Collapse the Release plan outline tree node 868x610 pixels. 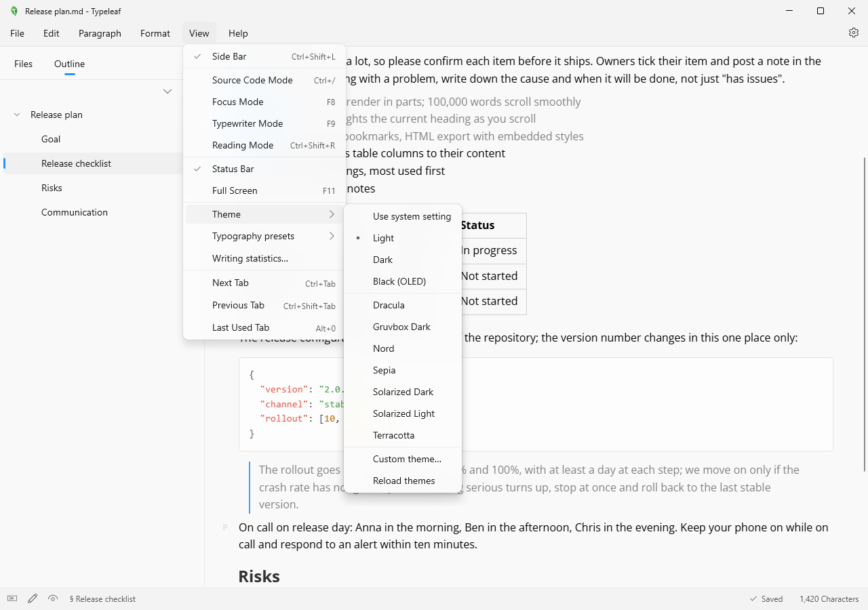(17, 115)
